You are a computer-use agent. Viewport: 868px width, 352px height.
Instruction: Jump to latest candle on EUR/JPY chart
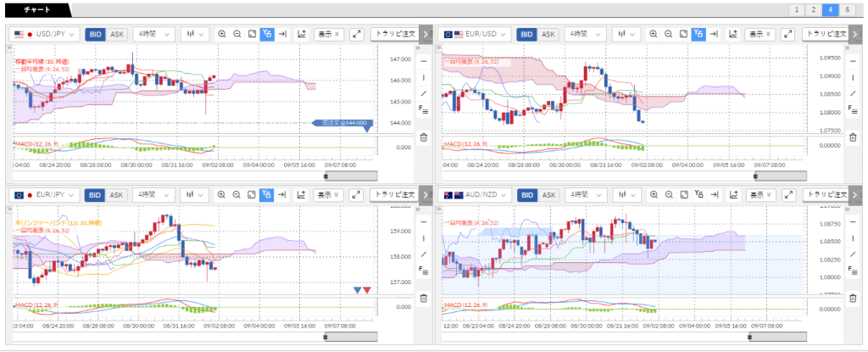[x=284, y=195]
